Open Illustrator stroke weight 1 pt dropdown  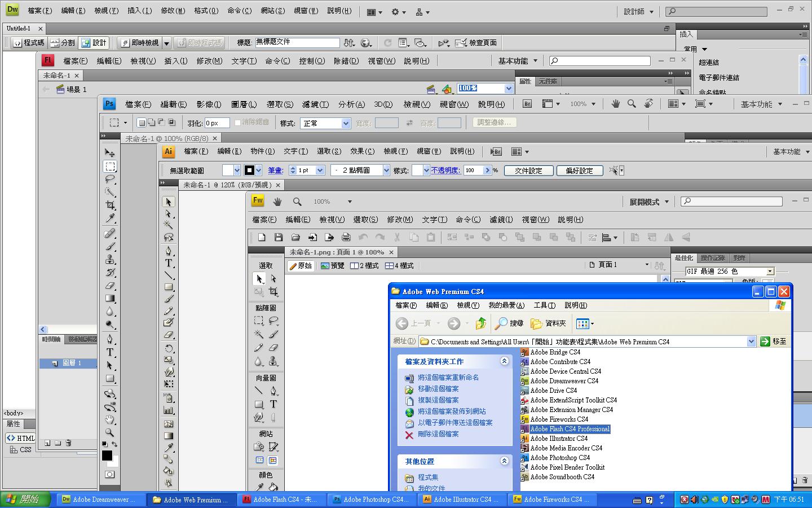coord(320,170)
